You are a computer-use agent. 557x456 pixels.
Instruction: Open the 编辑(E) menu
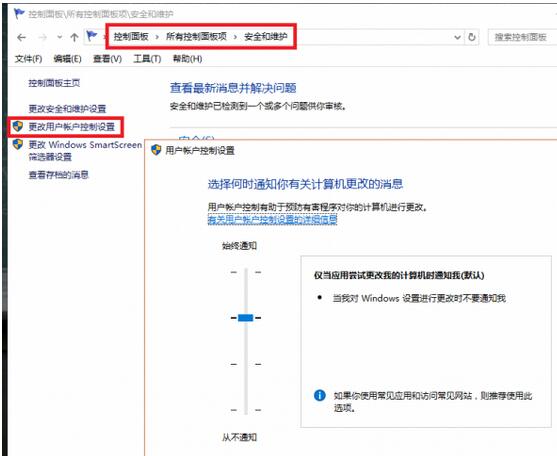pyautogui.click(x=67, y=59)
